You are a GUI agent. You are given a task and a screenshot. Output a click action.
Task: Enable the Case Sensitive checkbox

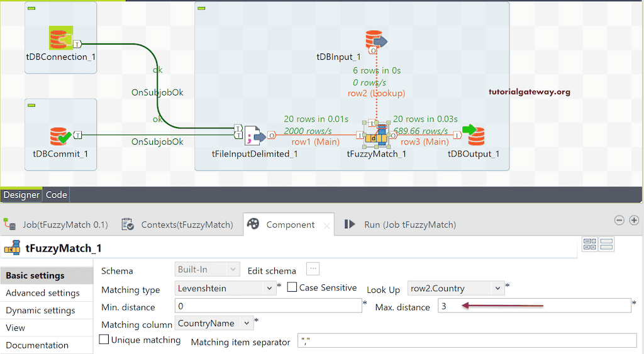click(x=292, y=287)
